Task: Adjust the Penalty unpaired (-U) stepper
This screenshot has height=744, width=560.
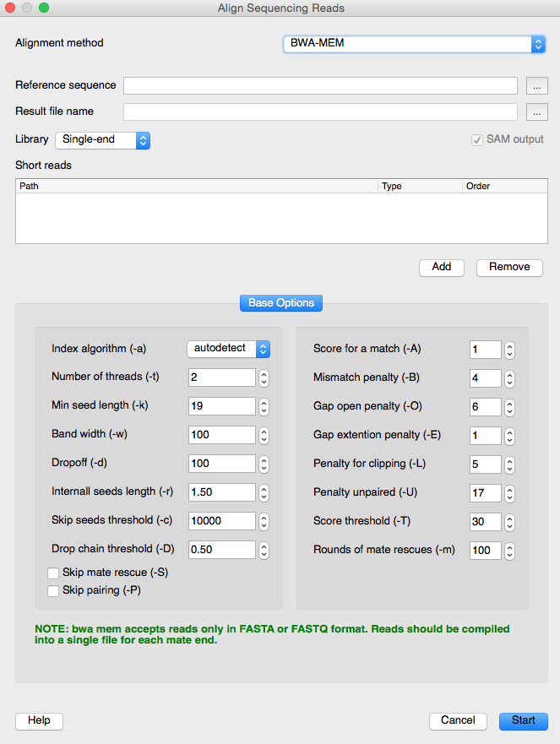Action: tap(509, 493)
